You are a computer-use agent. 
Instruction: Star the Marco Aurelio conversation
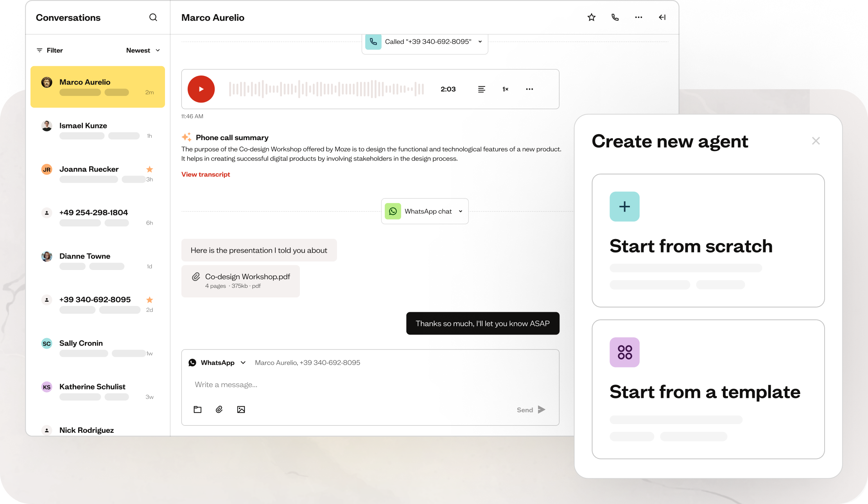[591, 17]
